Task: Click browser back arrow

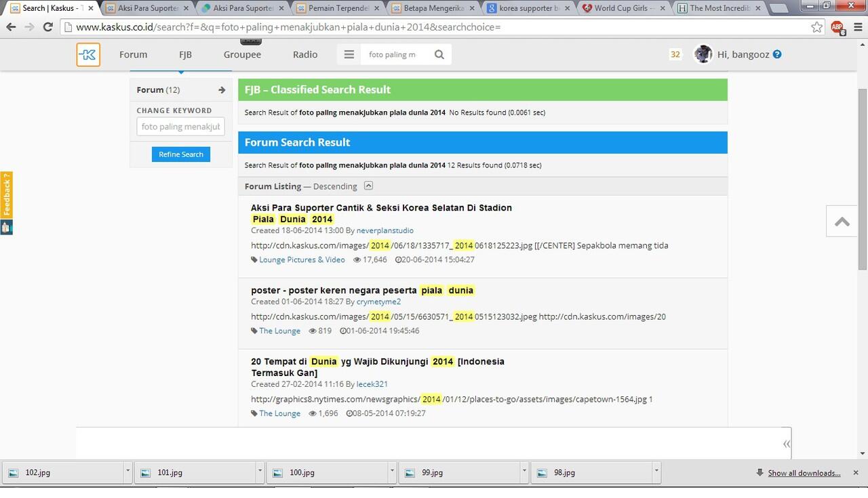Action: pyautogui.click(x=11, y=27)
